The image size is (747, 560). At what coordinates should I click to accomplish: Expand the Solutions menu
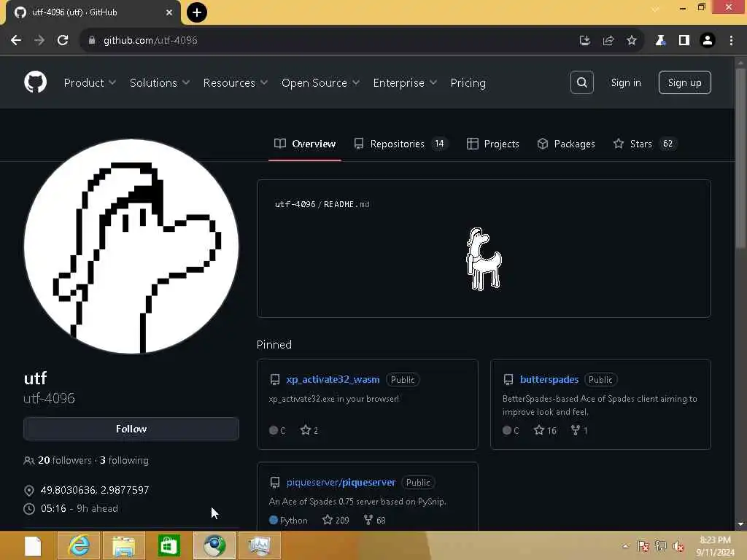[160, 83]
